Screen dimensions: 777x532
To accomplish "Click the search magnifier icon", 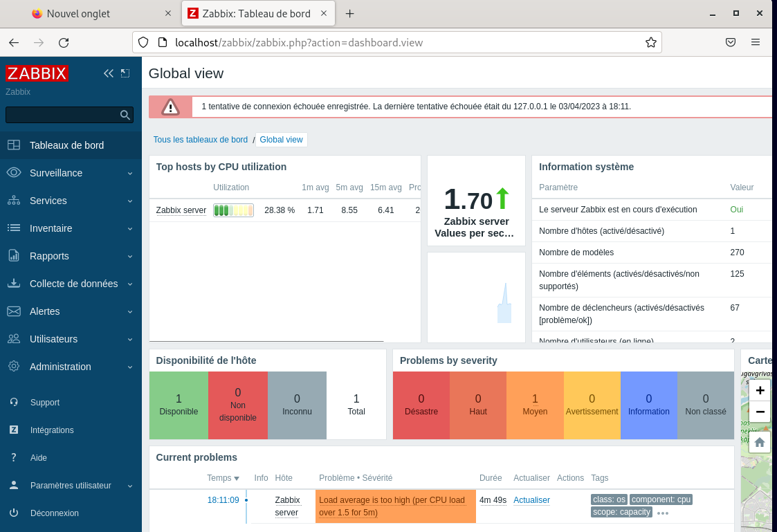I will (x=125, y=116).
